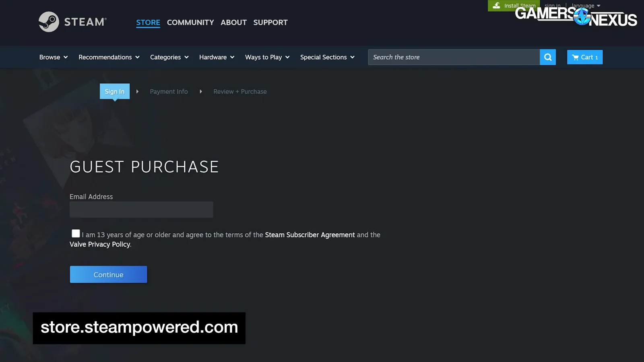Open the Steam Subscriber Agreement link
The image size is (644, 362).
click(310, 235)
